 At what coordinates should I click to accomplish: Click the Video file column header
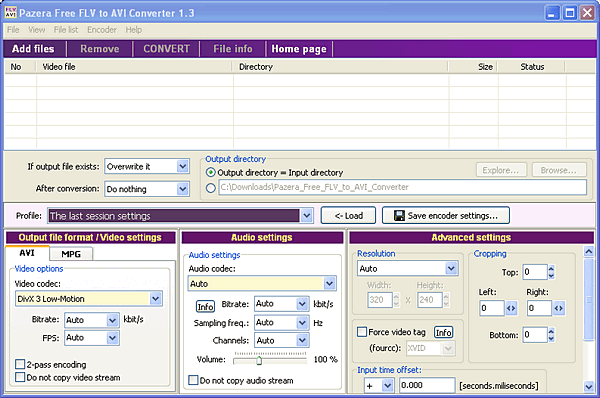[x=134, y=67]
